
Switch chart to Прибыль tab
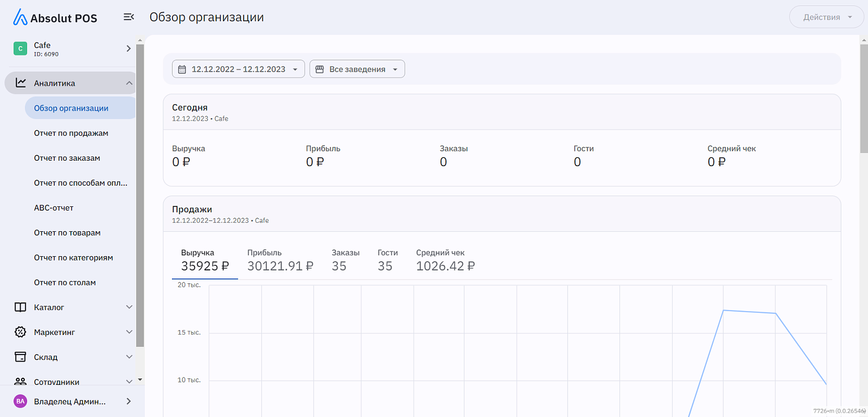pyautogui.click(x=280, y=260)
